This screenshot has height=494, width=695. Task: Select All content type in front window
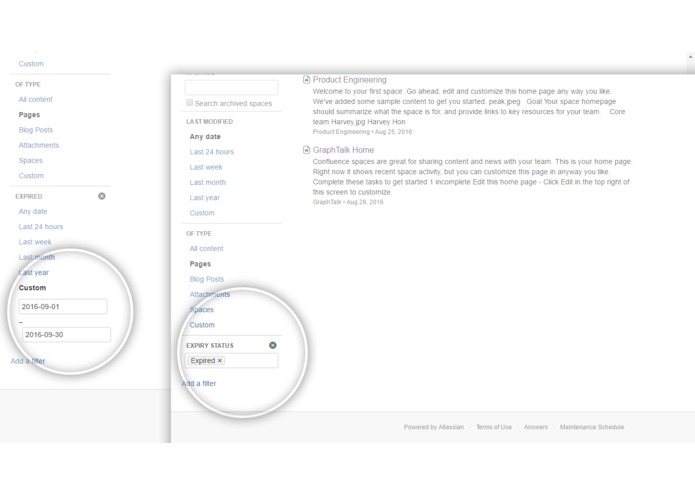pos(206,249)
